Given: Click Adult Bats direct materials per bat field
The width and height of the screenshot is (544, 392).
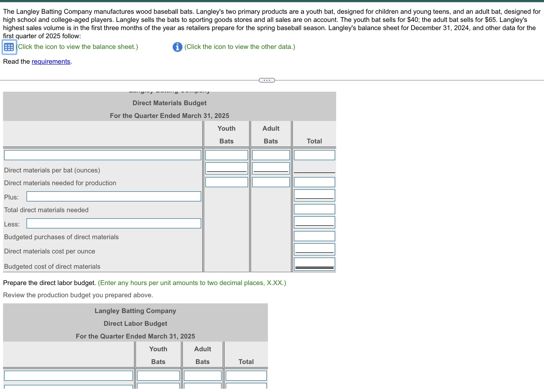Looking at the screenshot, I should 270,168.
